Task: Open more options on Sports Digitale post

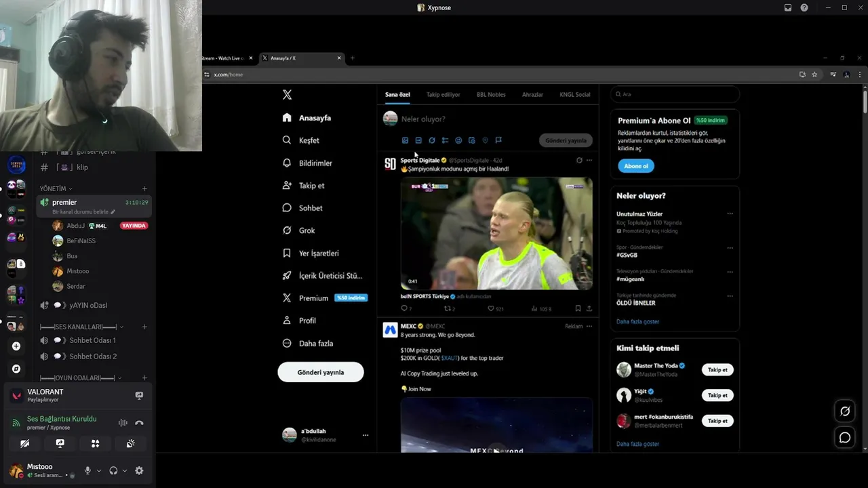Action: click(x=589, y=161)
